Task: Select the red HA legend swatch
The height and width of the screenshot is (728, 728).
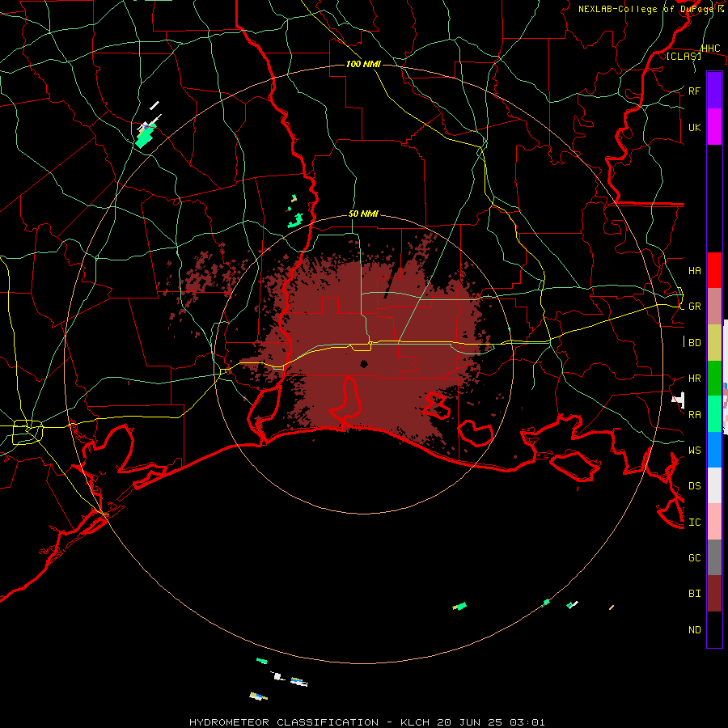Action: pyautogui.click(x=714, y=270)
